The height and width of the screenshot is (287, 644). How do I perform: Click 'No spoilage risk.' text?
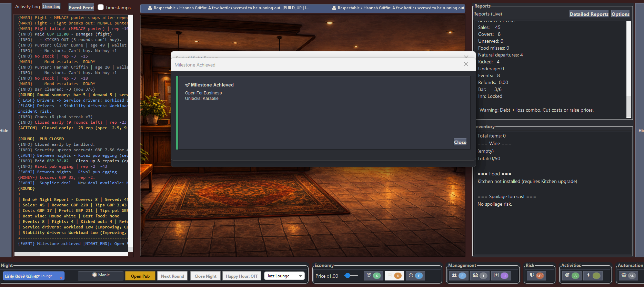coord(495,204)
